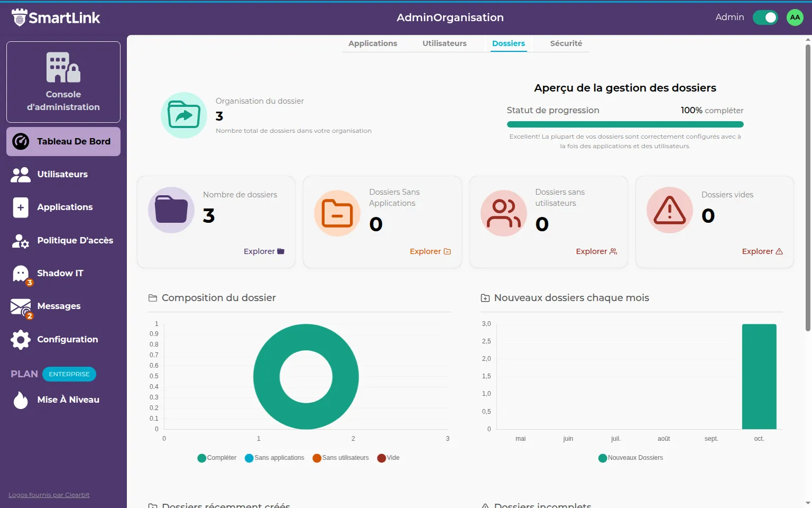Screen dimensions: 812x508
Task: Select the Utilisateurs sidebar icon
Action: (x=20, y=174)
